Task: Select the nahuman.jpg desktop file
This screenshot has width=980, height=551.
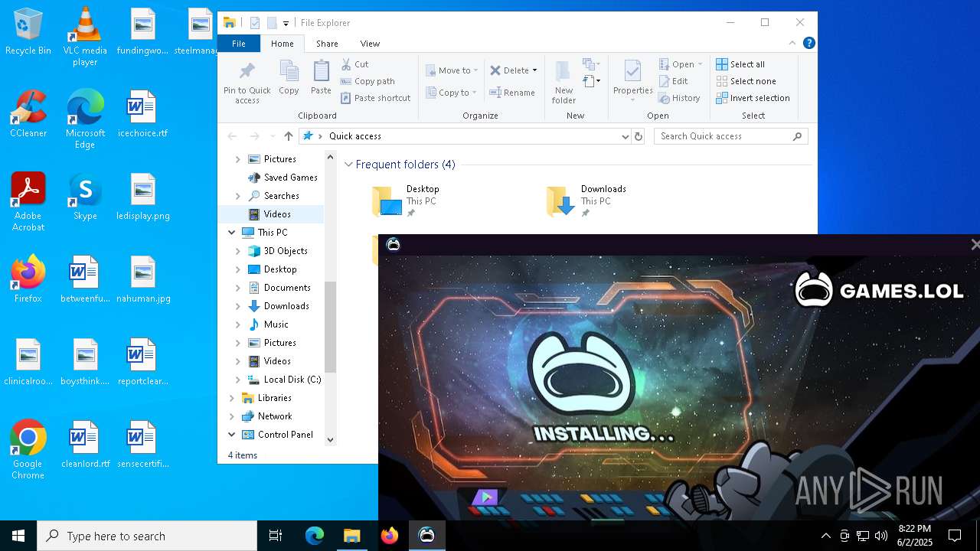Action: tap(143, 279)
